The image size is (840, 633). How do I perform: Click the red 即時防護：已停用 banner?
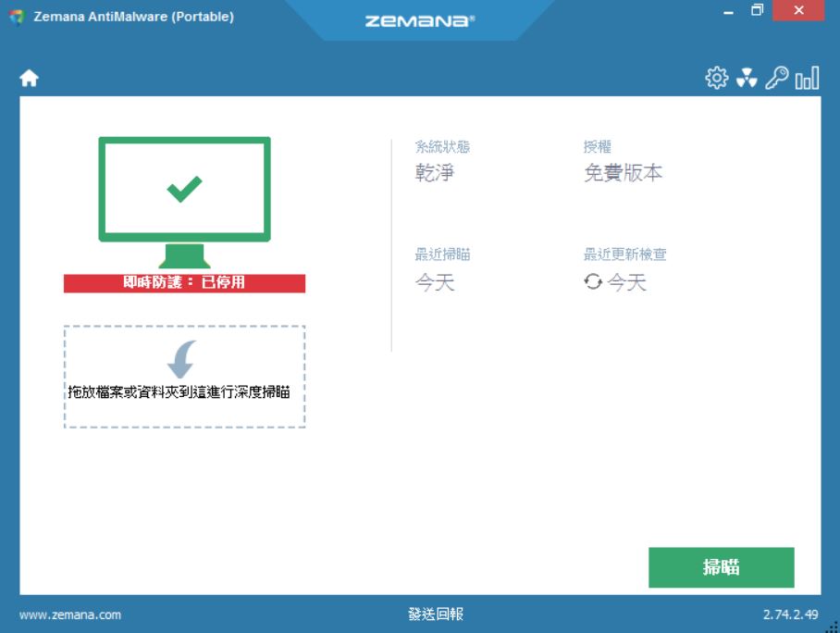(x=184, y=283)
